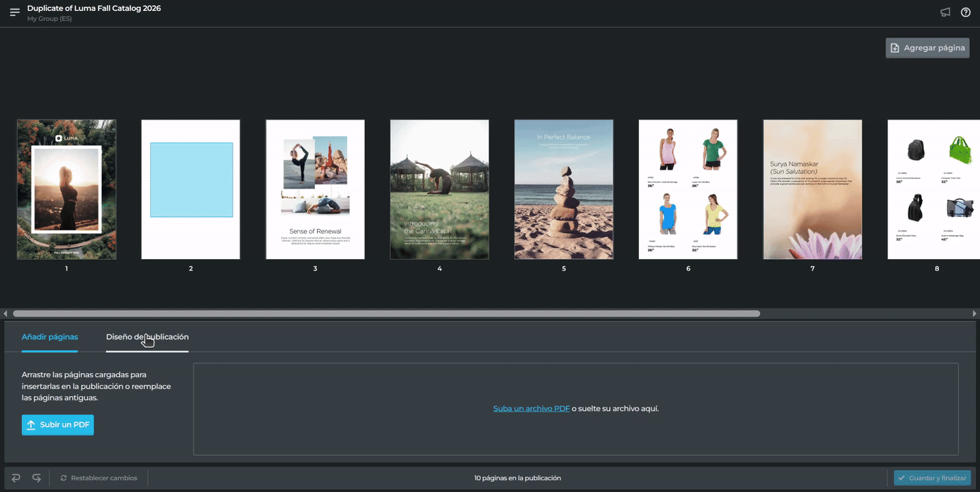
Task: Click the left arrow of the page scrollbar
Action: [x=5, y=314]
